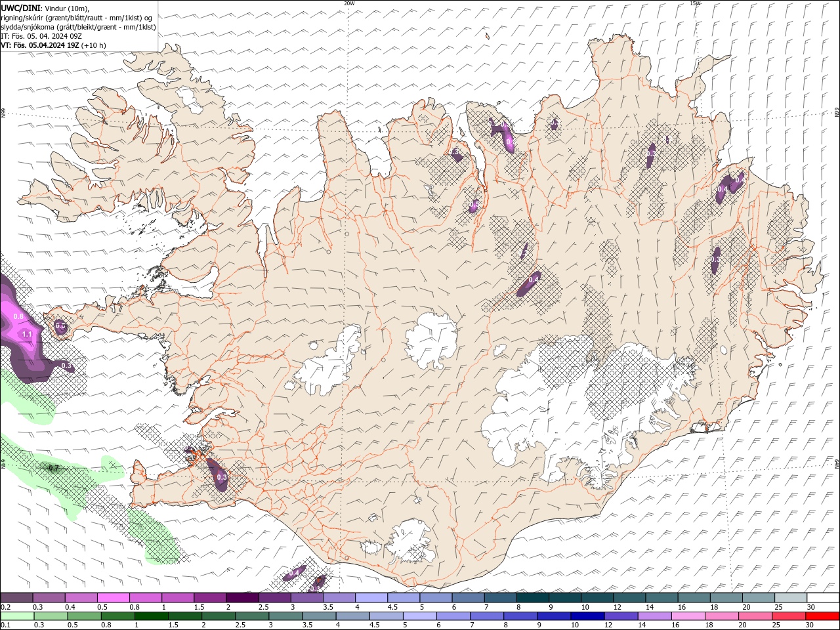Pick the light grey 25 swatch in snow legend
840x630 pixels.
[x=791, y=598]
